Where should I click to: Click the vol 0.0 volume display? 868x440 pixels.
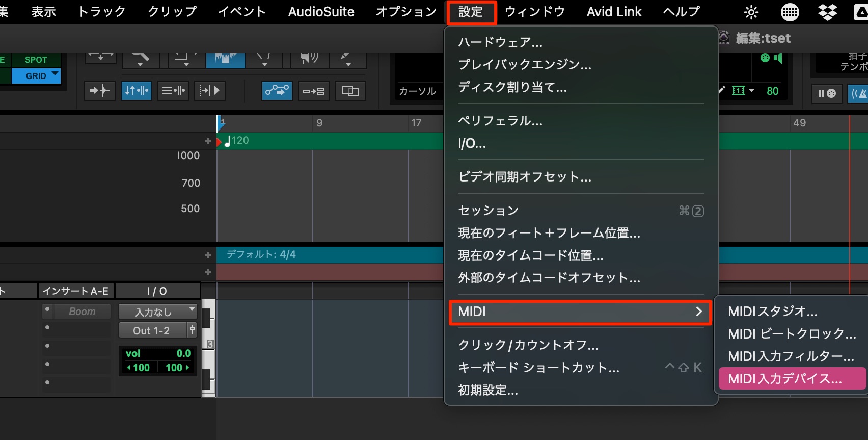click(158, 353)
